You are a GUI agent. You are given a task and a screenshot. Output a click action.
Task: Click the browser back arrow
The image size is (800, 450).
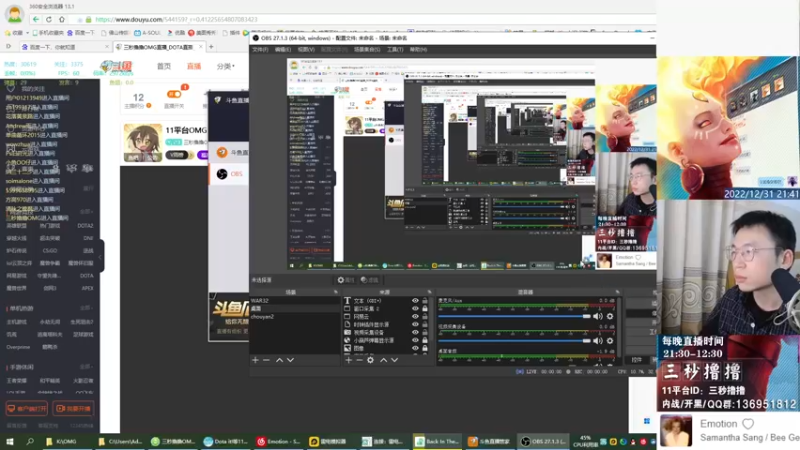pos(36,19)
